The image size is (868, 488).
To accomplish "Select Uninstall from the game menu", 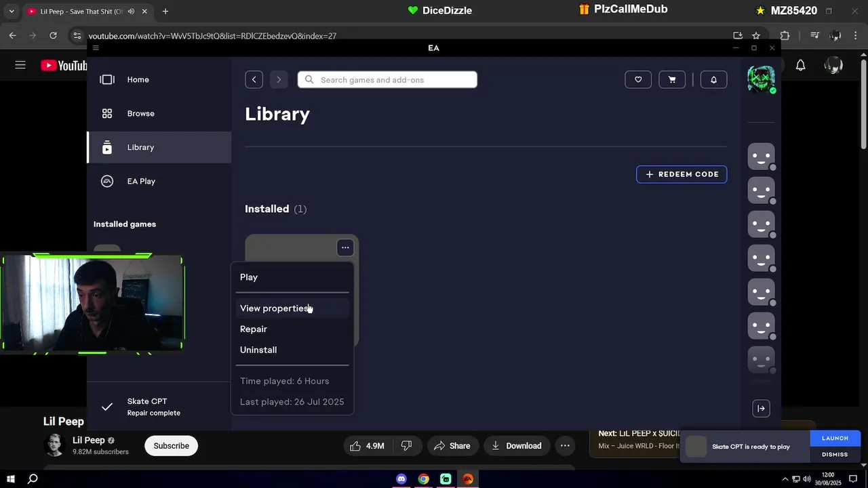I will [292, 350].
